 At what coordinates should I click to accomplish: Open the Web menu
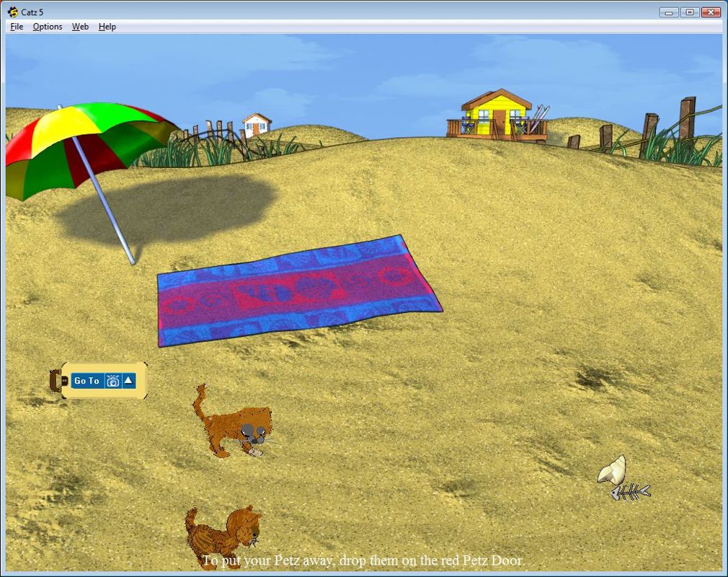(x=79, y=27)
